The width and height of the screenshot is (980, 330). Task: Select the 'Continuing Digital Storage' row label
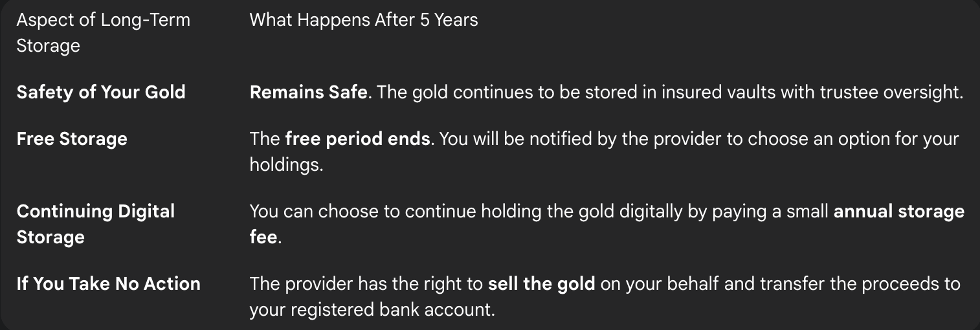coord(96,224)
